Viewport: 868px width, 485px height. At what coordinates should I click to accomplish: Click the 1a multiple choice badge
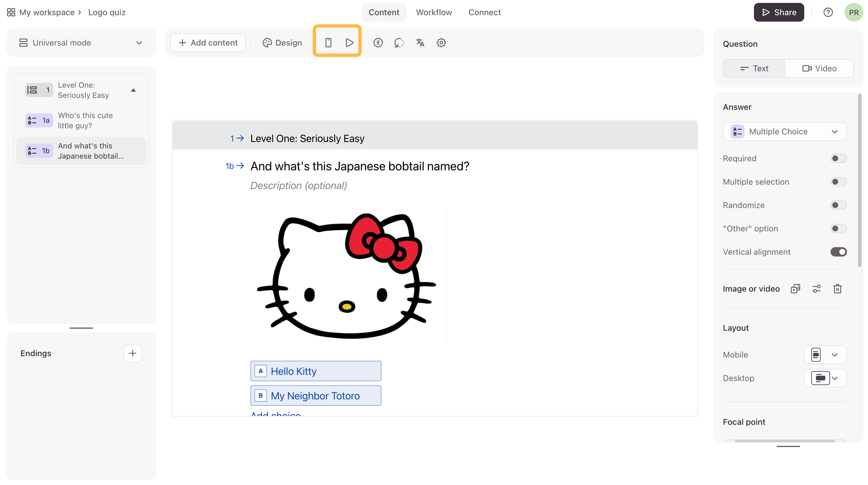[x=39, y=120]
